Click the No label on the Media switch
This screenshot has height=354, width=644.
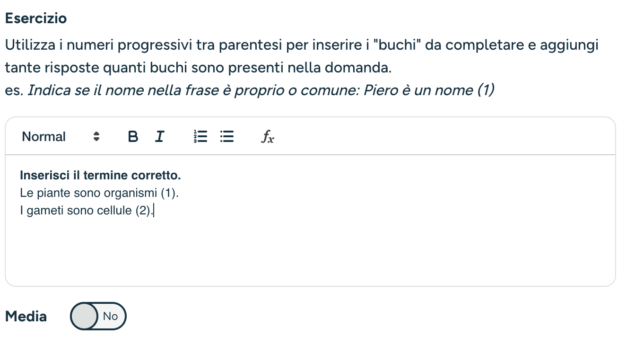pos(110,316)
